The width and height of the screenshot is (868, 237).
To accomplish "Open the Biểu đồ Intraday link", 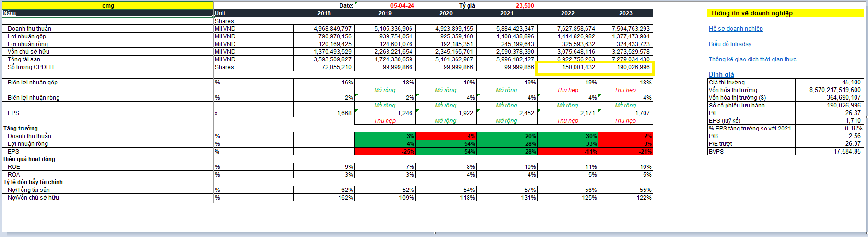I will click(x=730, y=44).
